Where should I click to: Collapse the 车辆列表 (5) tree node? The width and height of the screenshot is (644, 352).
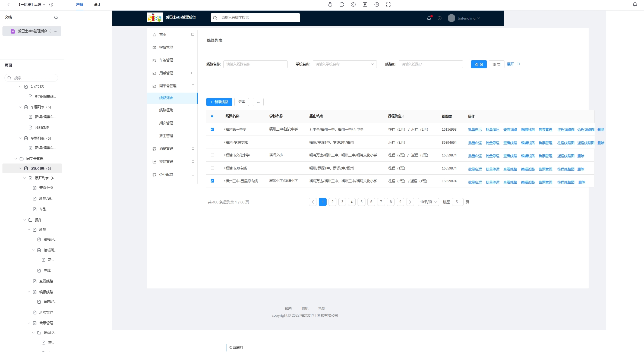20,107
